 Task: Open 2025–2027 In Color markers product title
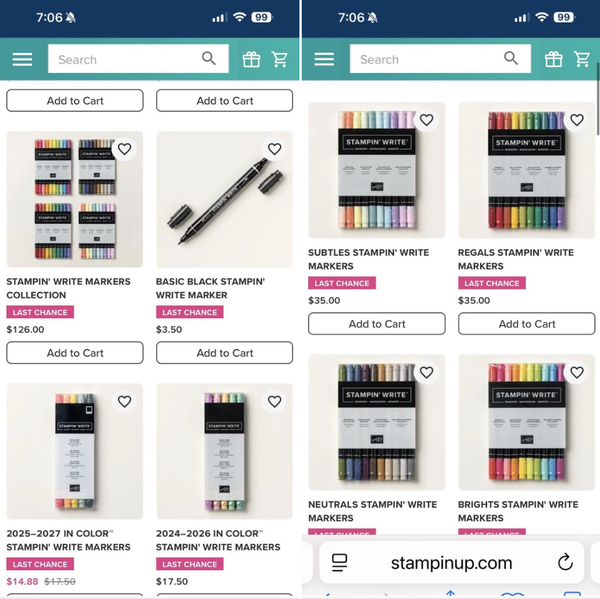[x=68, y=540]
